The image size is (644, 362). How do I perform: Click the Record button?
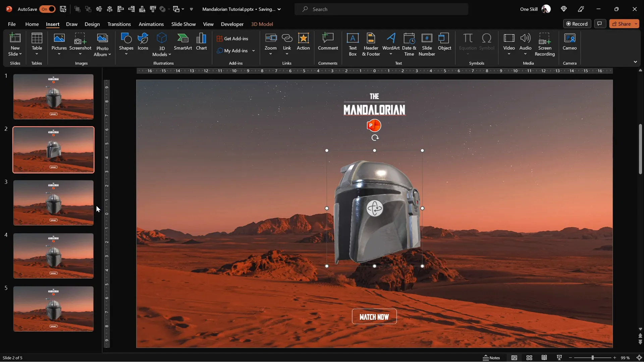pyautogui.click(x=577, y=24)
